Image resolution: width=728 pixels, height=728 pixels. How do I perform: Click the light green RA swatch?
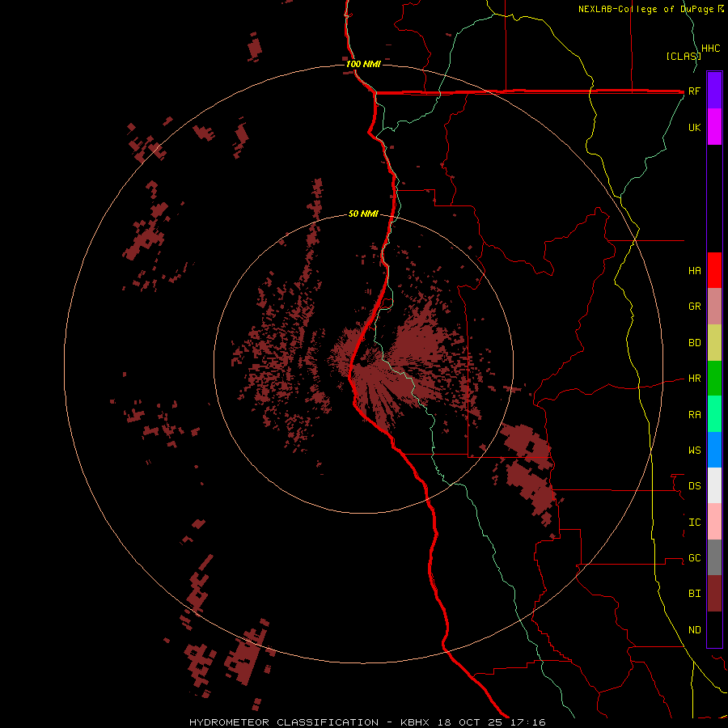point(714,414)
